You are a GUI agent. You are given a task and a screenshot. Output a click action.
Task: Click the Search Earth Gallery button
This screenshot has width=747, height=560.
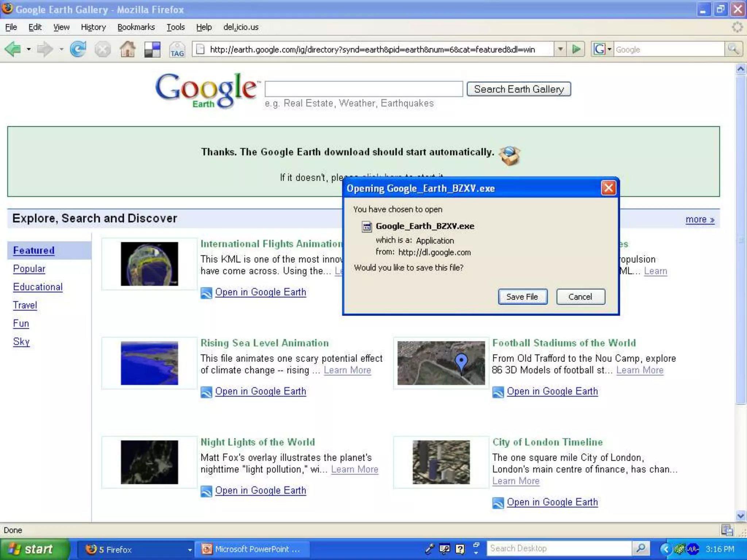[x=519, y=89]
